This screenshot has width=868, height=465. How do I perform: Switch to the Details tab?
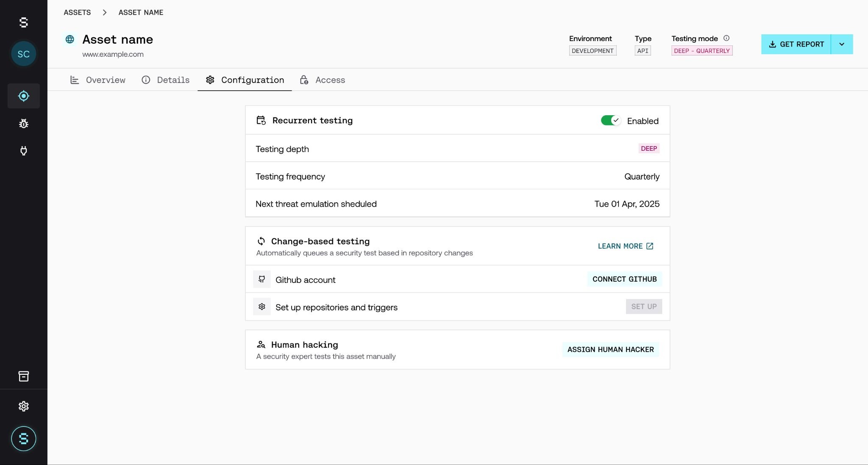pyautogui.click(x=165, y=80)
